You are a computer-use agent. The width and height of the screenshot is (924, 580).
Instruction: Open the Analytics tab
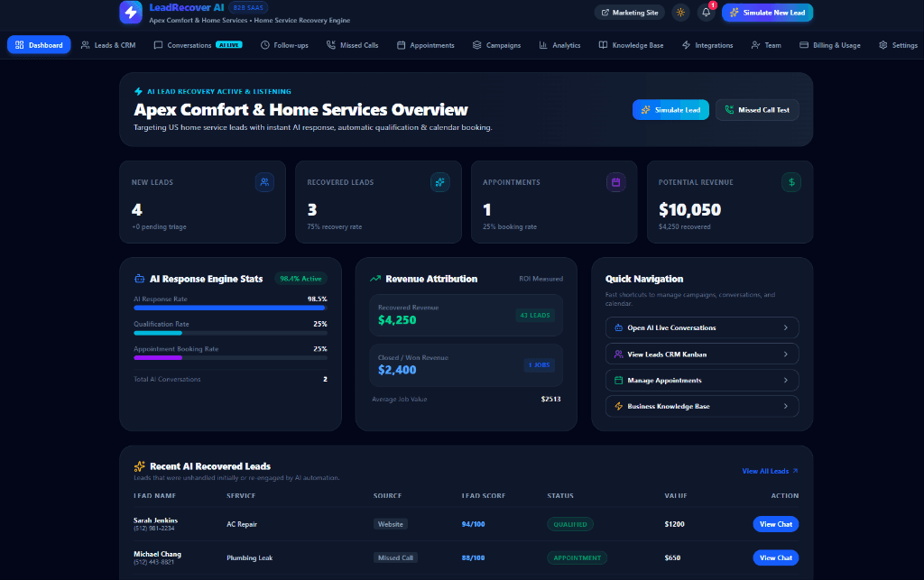tap(559, 45)
